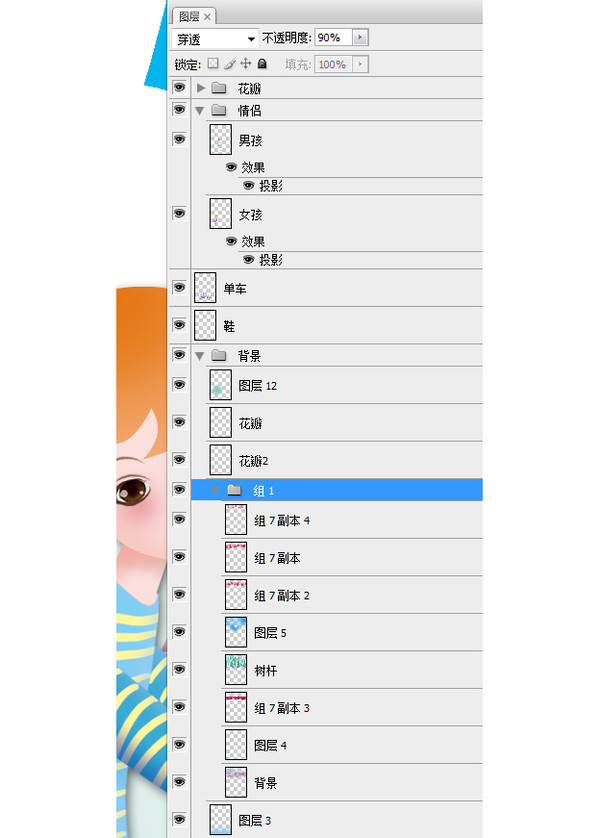Click the 花瓣 group folder icon
Image resolution: width=600 pixels, height=838 pixels.
click(219, 89)
